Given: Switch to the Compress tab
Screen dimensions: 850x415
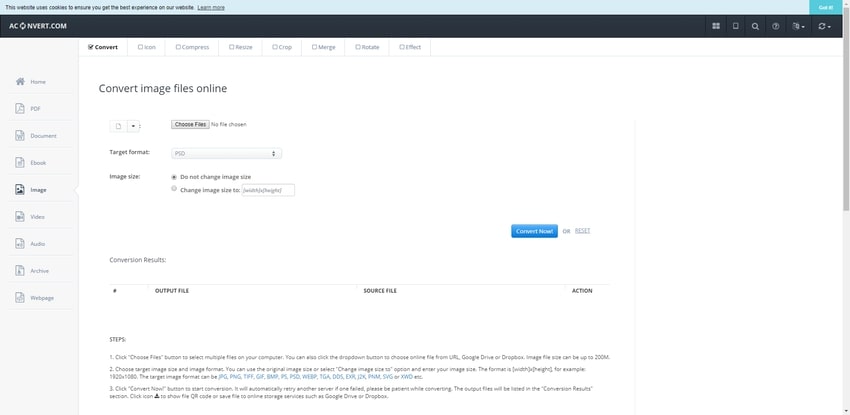Looking at the screenshot, I should click(x=192, y=46).
